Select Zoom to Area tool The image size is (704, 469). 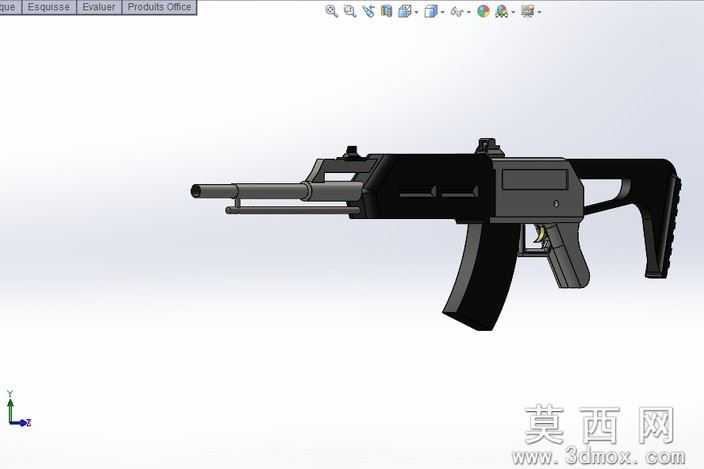(x=350, y=11)
